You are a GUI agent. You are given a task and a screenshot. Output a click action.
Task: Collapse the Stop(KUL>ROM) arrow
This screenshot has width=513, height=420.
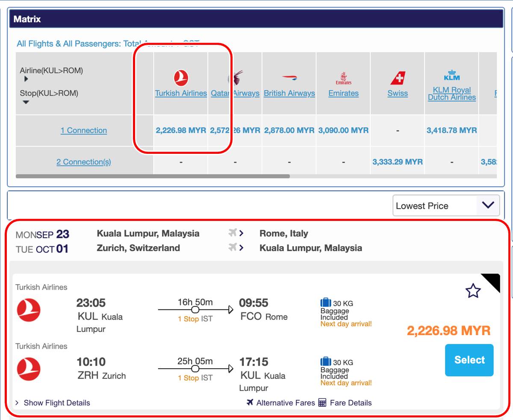point(26,102)
